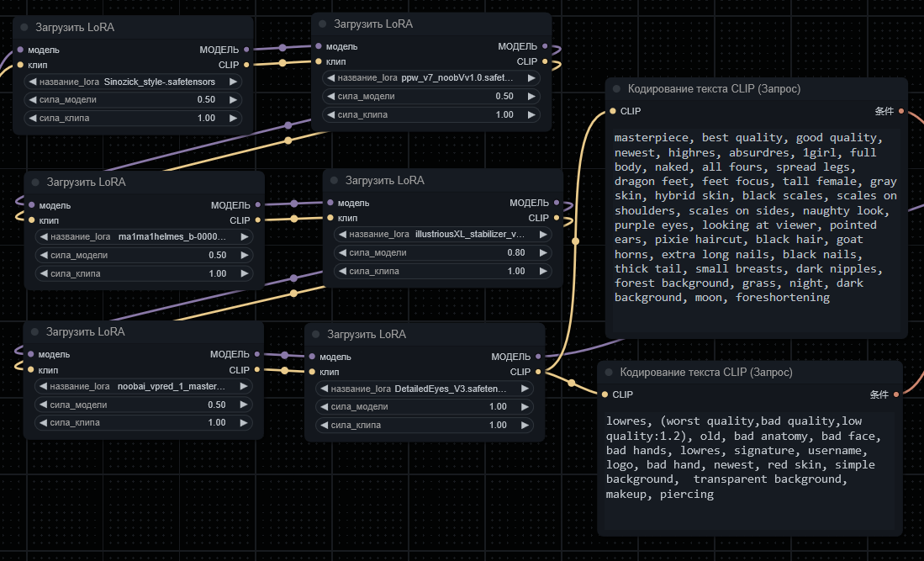The height and width of the screenshot is (561, 924).
Task: Select previous LoRA file before illustriousXL_stabilizer
Action: pyautogui.click(x=342, y=235)
